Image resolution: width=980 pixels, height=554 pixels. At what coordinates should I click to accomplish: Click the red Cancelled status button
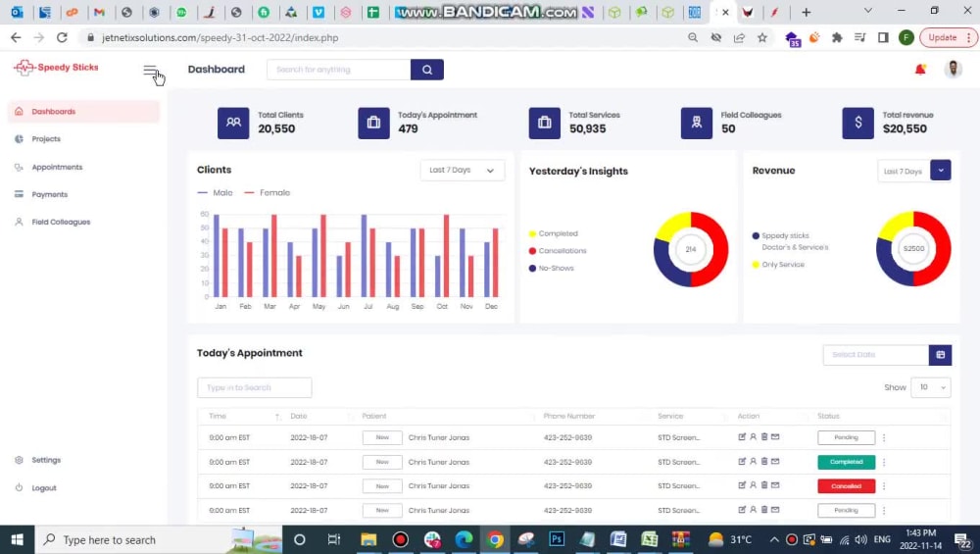point(847,486)
